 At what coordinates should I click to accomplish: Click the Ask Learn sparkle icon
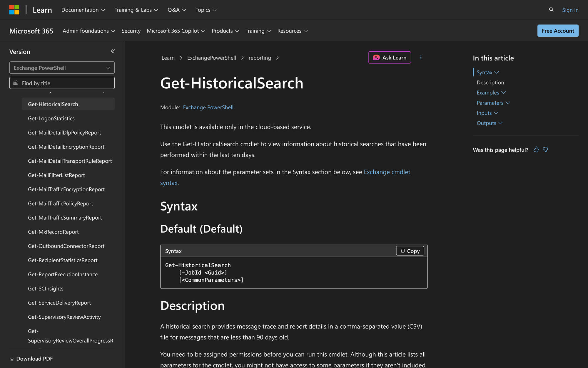[x=376, y=58]
